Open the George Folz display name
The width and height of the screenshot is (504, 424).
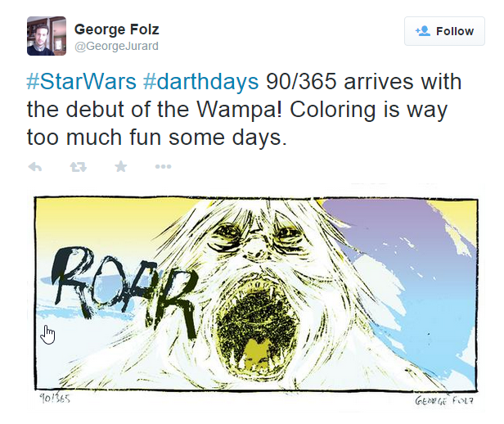pyautogui.click(x=117, y=29)
